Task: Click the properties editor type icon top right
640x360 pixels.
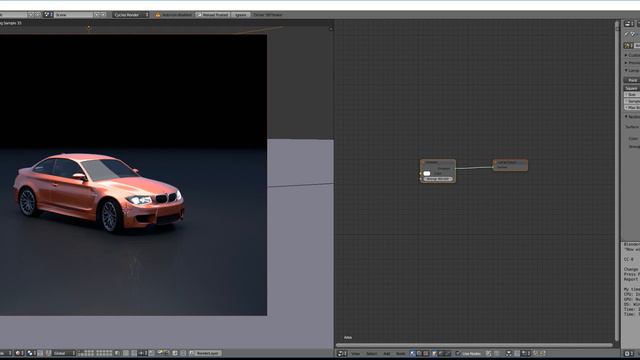Action: (629, 24)
